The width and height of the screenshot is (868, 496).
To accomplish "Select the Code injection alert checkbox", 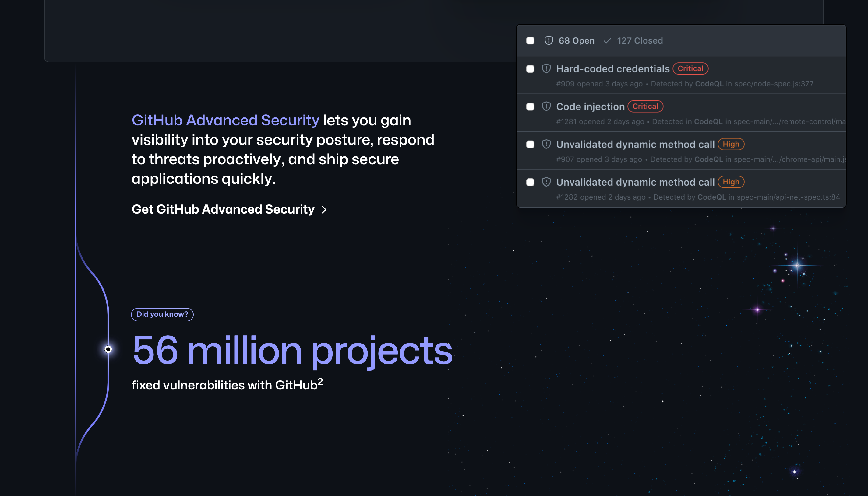I will point(530,107).
